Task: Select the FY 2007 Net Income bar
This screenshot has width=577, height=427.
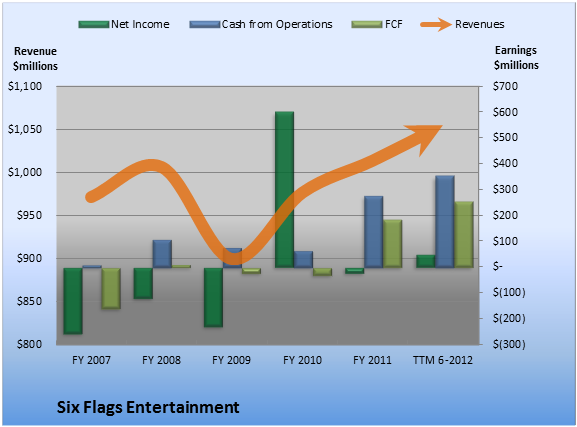Action: (x=73, y=301)
